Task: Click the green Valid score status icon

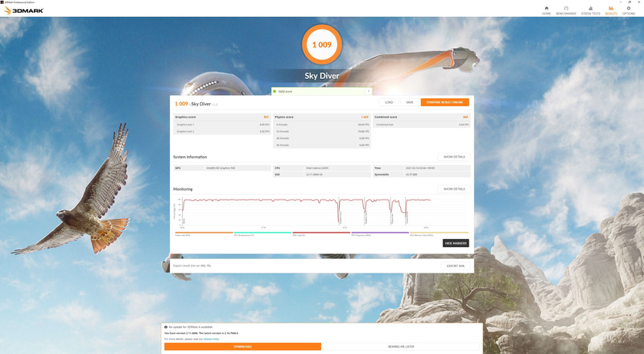Action: coord(275,91)
